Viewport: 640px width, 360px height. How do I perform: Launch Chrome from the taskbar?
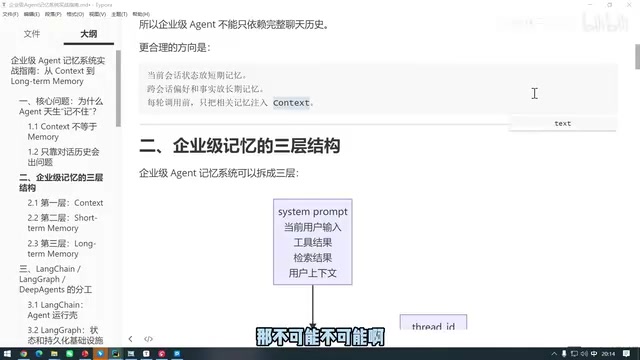coord(24,353)
